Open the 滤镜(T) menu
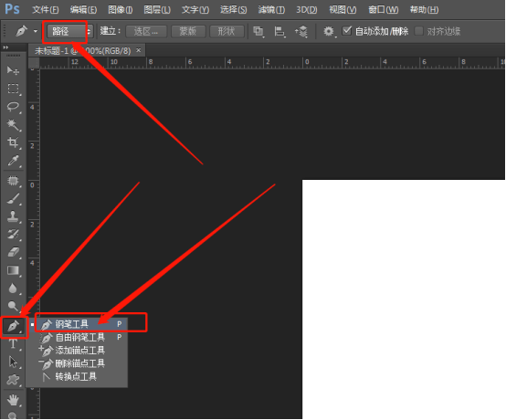The width and height of the screenshot is (506, 420). [x=271, y=10]
